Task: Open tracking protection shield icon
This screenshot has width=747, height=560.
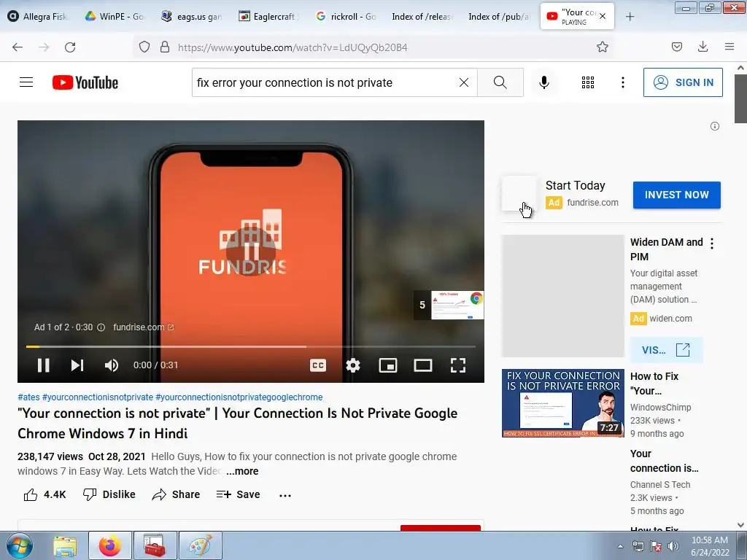Action: (x=144, y=47)
